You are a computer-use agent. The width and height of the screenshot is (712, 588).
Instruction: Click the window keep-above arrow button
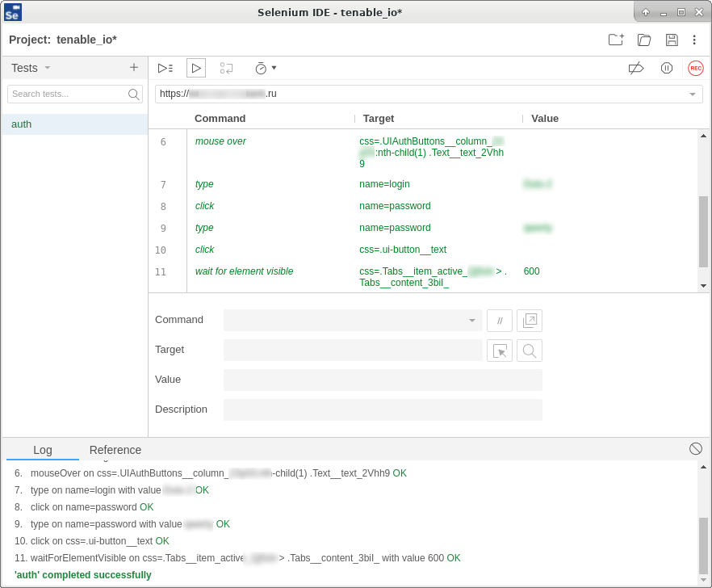(x=645, y=12)
